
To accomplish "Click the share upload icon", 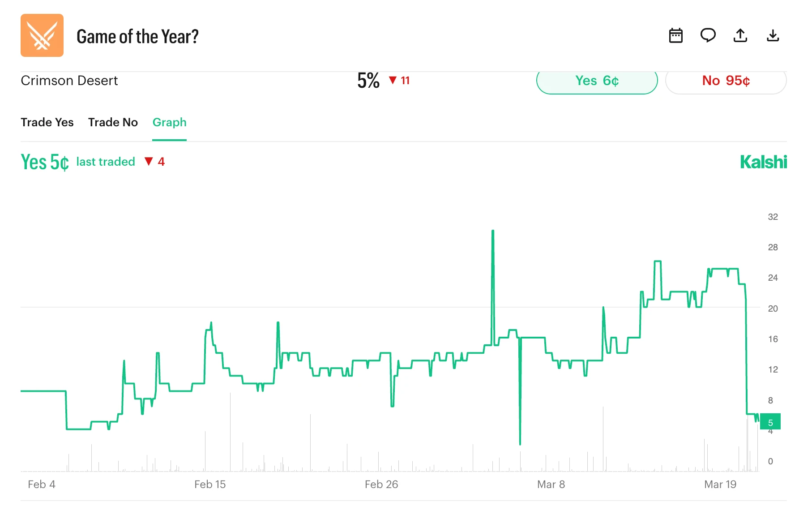I will click(740, 35).
